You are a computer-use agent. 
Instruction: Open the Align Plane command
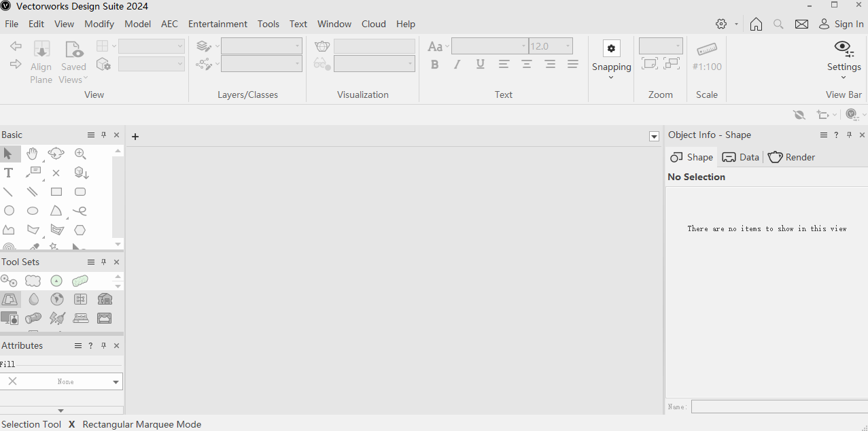41,62
